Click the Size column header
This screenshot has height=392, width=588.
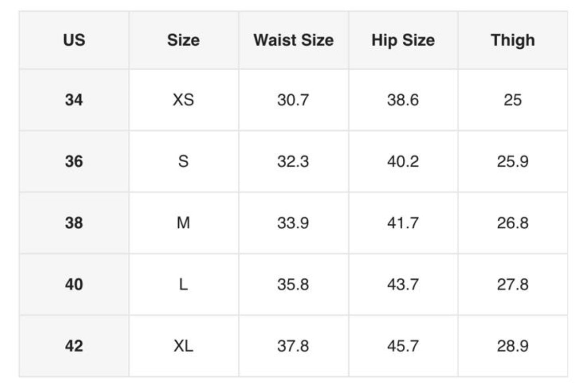(183, 40)
